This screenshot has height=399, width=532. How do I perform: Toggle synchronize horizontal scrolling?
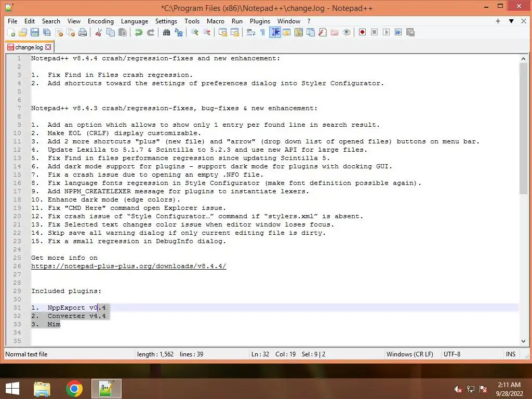(x=234, y=33)
